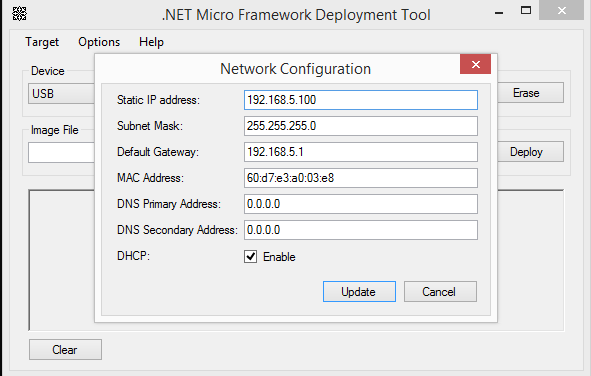Click the Subnet Mask field
The width and height of the screenshot is (591, 376).
pos(361,126)
